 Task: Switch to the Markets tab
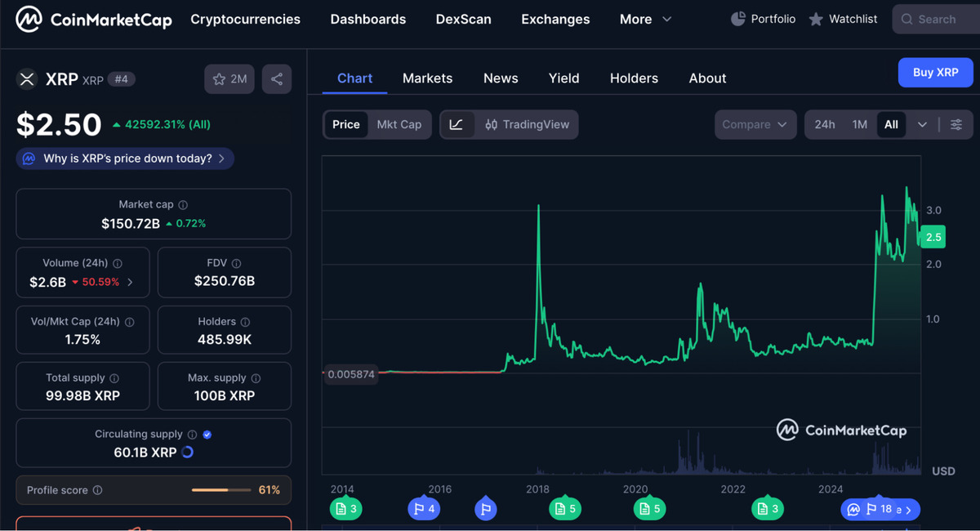[427, 78]
